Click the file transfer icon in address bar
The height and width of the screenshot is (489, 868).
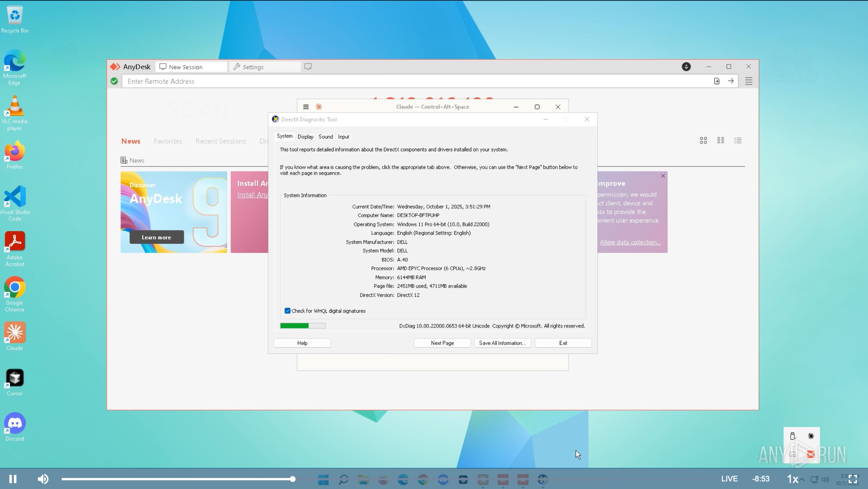(716, 81)
